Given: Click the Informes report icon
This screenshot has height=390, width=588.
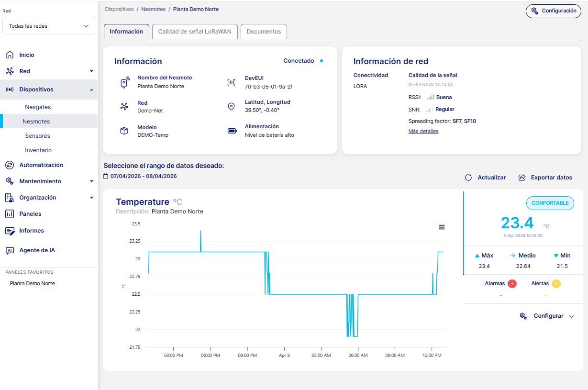Looking at the screenshot, I should [10, 231].
